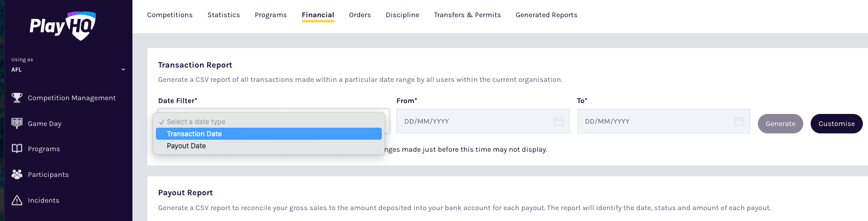Focus the To date input field
Screen dimensions: 868x221
pyautogui.click(x=663, y=121)
